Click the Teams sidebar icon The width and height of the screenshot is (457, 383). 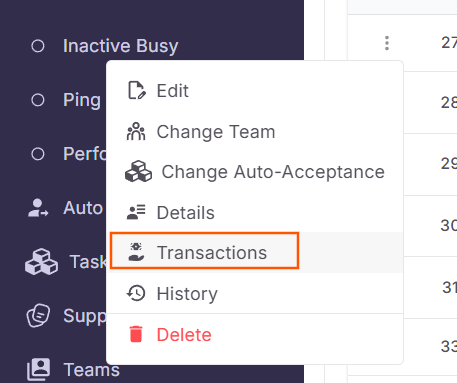[39, 369]
